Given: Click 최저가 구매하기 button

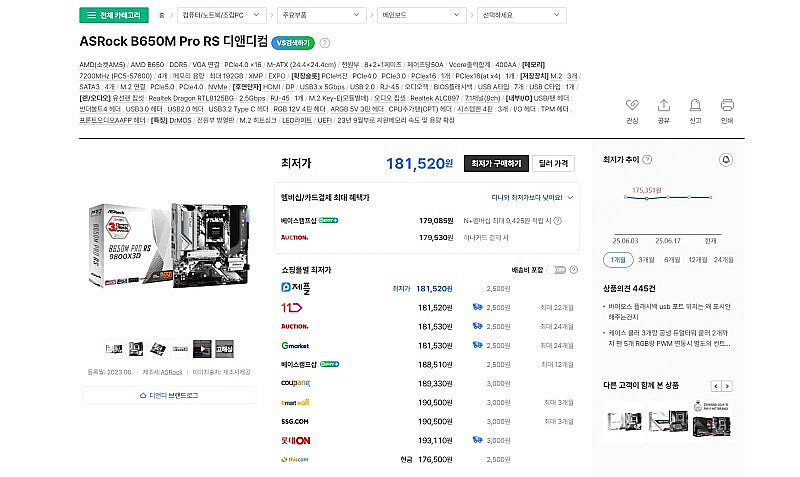Looking at the screenshot, I should pos(496,163).
